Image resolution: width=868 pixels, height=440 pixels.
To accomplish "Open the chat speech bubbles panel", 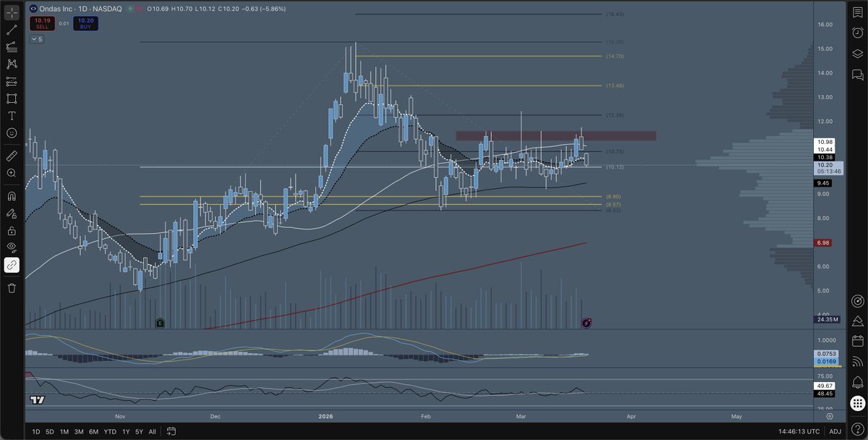I will click(857, 74).
